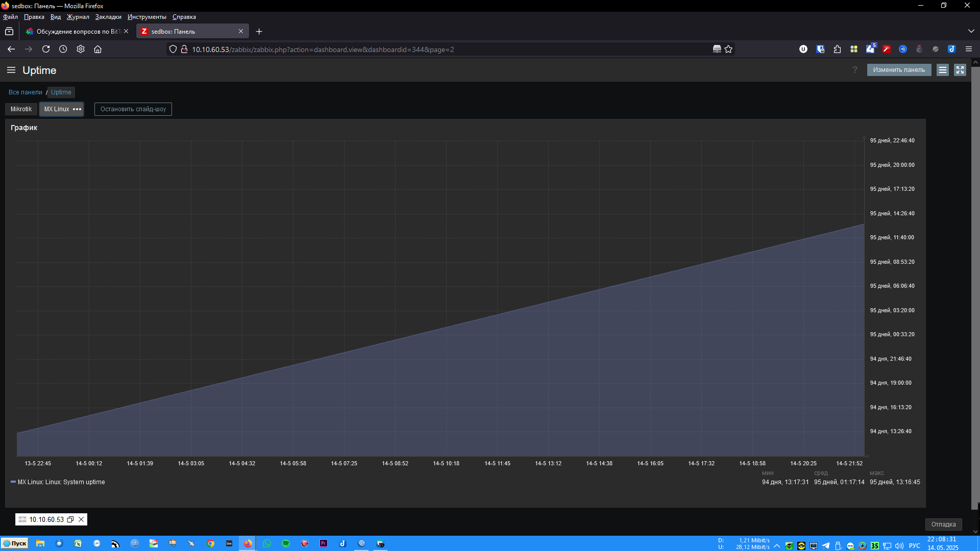
Task: Click the shield tracking protection icon
Action: (x=173, y=49)
